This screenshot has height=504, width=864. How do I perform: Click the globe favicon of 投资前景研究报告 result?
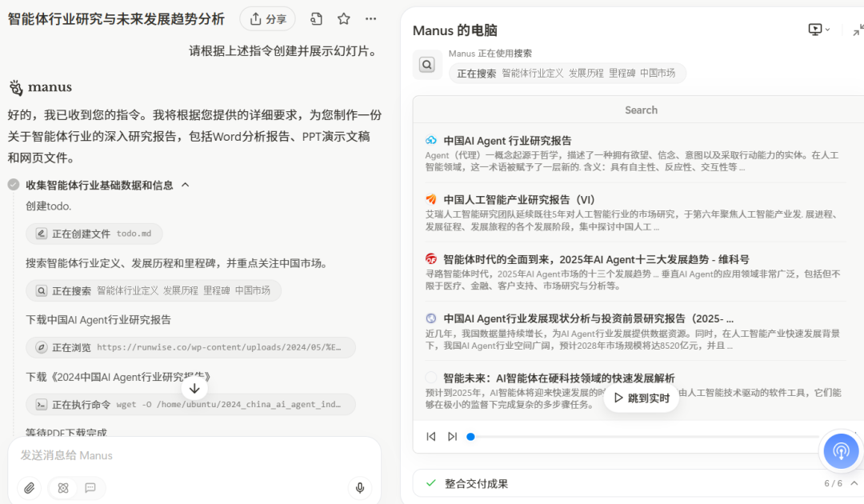[x=431, y=318]
